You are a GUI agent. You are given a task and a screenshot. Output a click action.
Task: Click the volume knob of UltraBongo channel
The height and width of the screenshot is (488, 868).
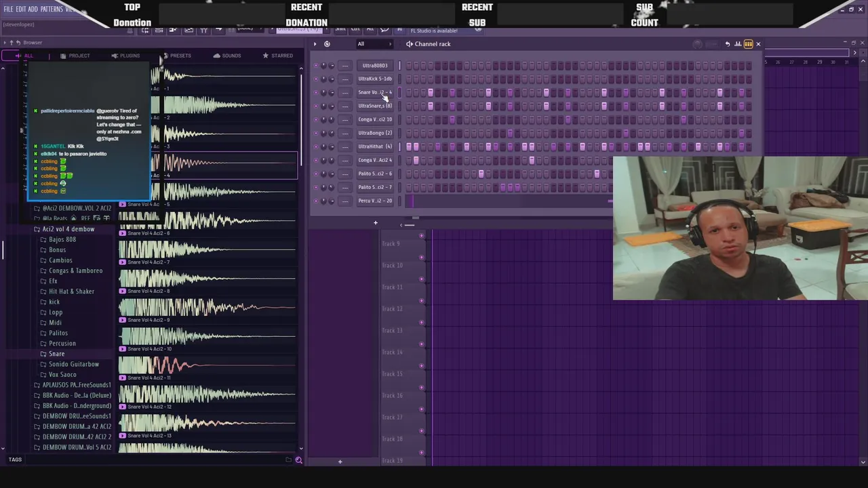point(332,134)
